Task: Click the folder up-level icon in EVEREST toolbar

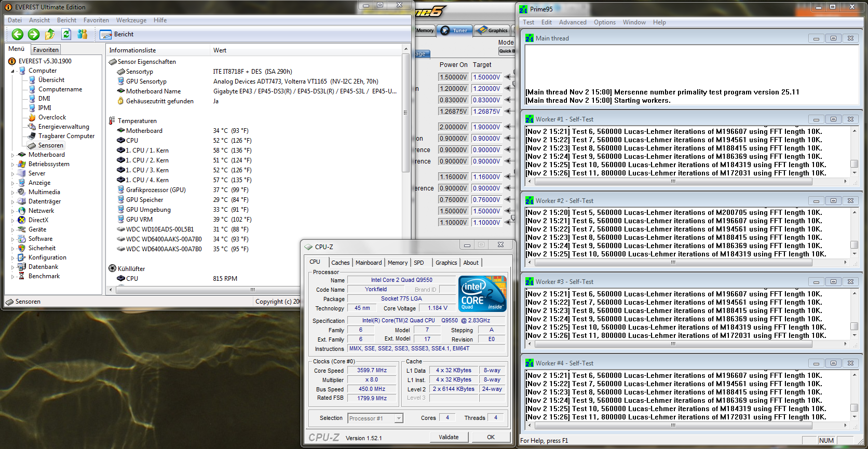Action: (x=50, y=34)
